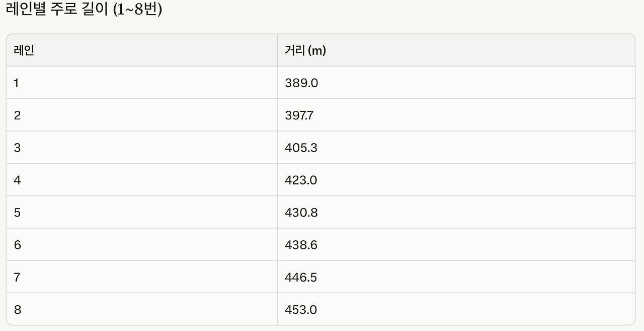644x331 pixels.
Task: Select the "거리 (m)" column header
Action: point(305,50)
